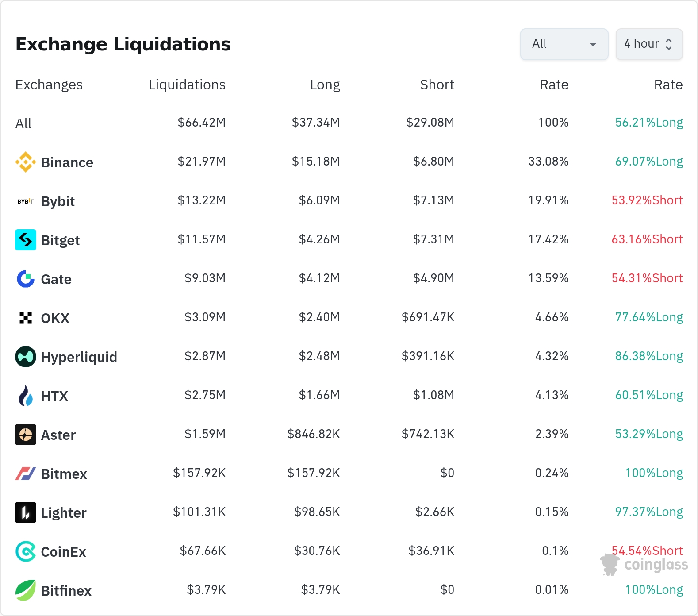
Task: Open the 4 hour timeframe selector
Action: tap(649, 44)
